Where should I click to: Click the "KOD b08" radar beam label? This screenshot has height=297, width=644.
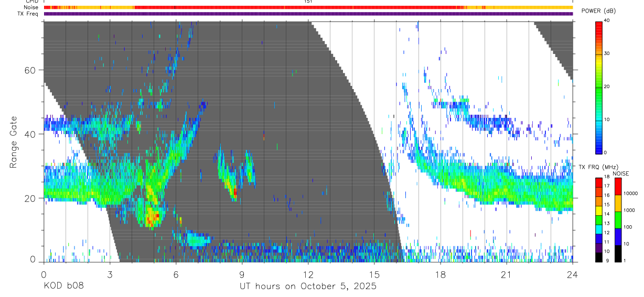pyautogui.click(x=63, y=287)
